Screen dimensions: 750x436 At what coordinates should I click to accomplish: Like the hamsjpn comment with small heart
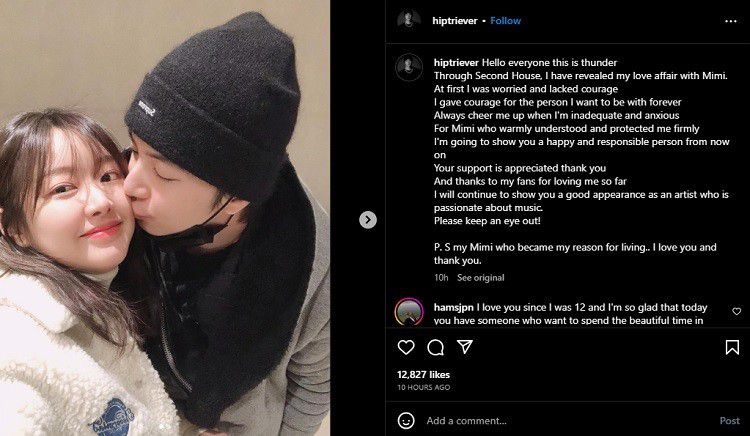click(737, 311)
